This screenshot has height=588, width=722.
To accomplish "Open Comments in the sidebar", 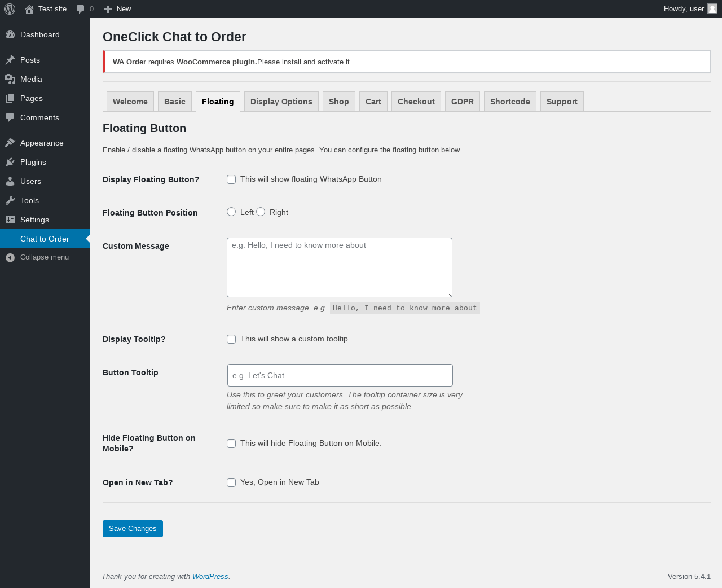I will click(45, 117).
